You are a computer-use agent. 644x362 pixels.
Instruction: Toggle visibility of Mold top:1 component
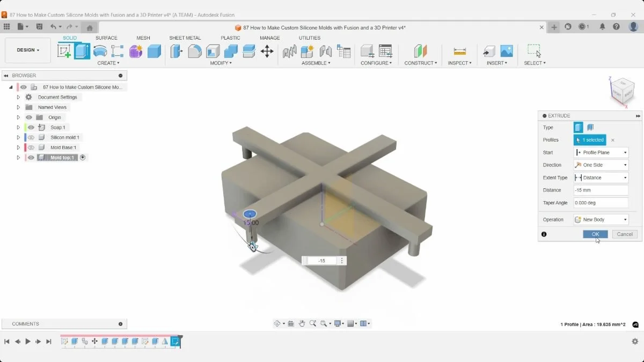(31, 158)
